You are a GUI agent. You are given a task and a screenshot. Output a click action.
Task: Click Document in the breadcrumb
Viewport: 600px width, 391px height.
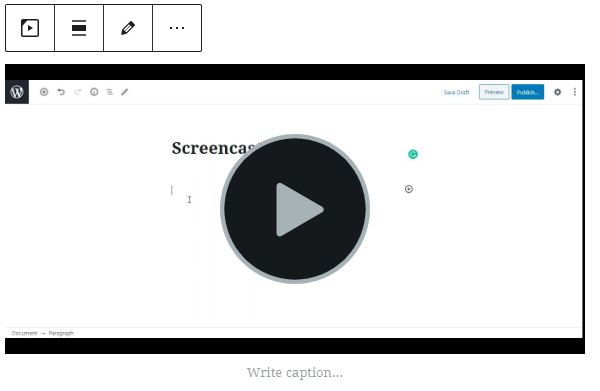pyautogui.click(x=24, y=333)
